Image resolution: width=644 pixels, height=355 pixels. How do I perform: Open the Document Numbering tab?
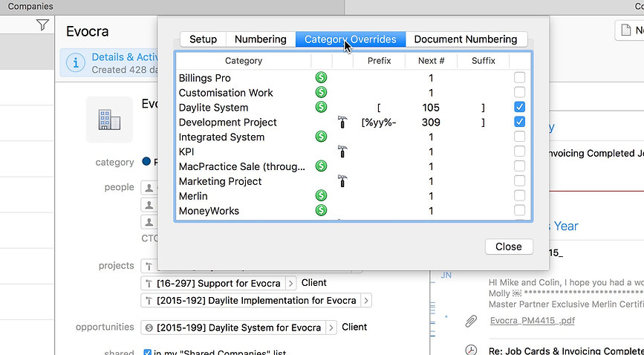point(466,39)
